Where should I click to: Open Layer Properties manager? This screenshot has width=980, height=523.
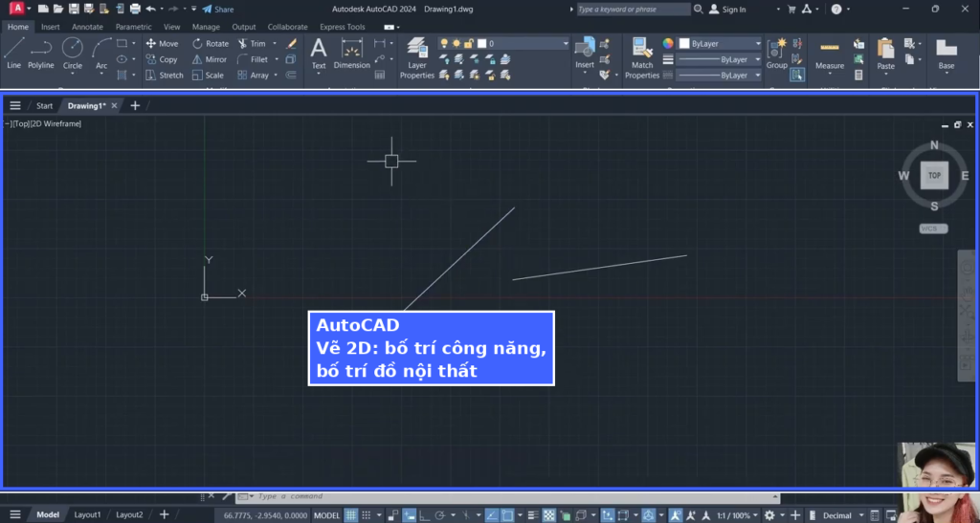tap(417, 58)
